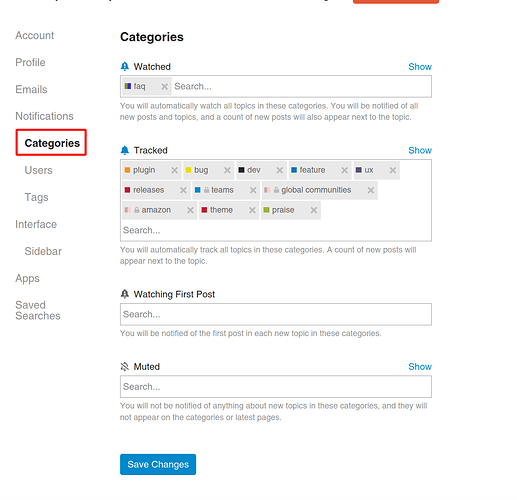Remove the global communities category
517x500 pixels.
pyautogui.click(x=370, y=190)
